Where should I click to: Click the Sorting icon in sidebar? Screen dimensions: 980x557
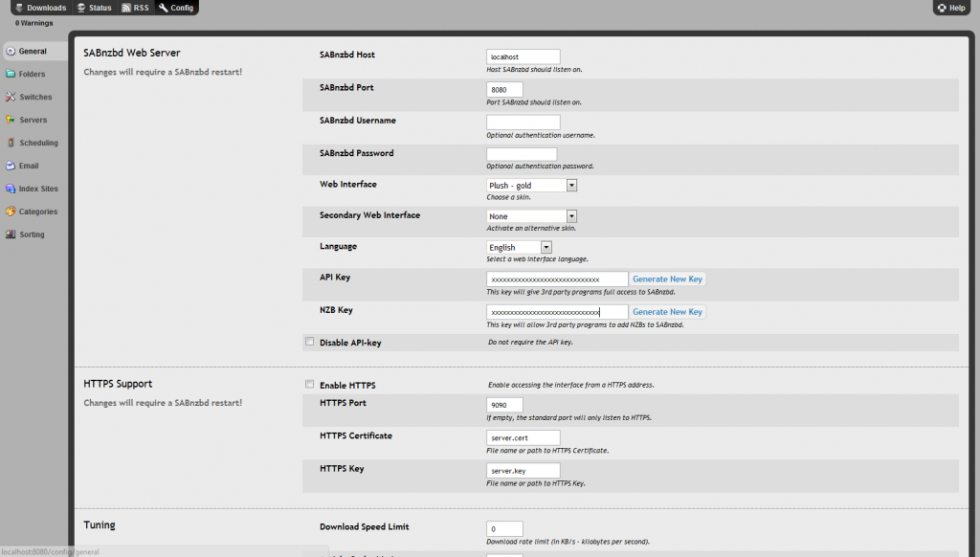[11, 234]
